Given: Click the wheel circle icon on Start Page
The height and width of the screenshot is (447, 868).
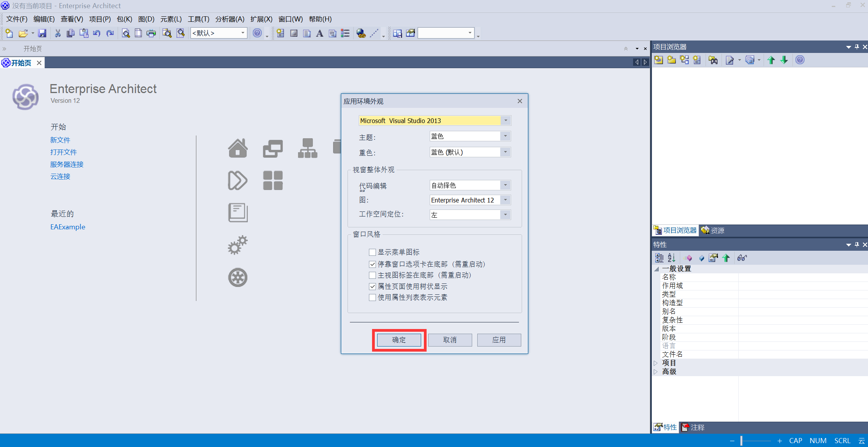Looking at the screenshot, I should [x=238, y=278].
